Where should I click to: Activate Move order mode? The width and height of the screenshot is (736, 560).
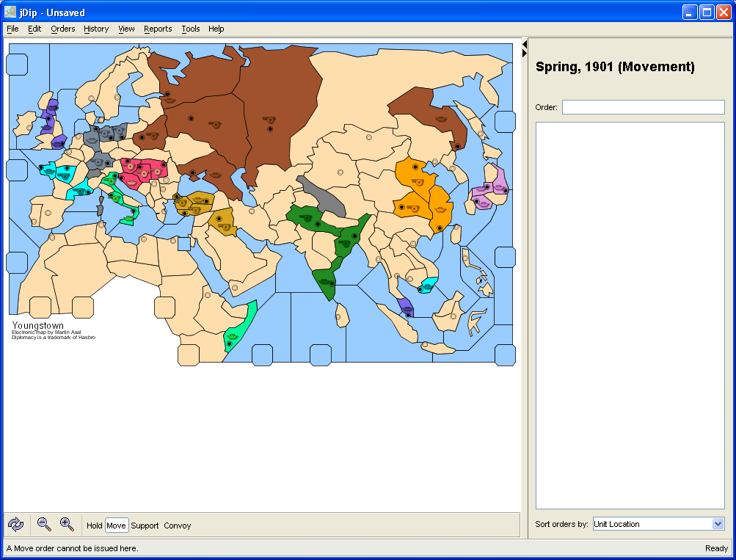[116, 526]
